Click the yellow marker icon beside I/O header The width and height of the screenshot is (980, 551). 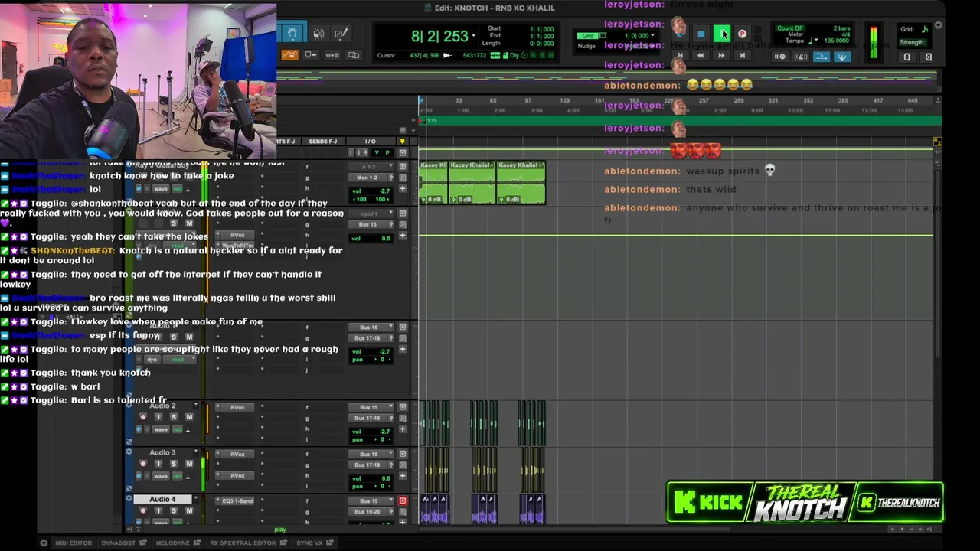click(x=403, y=142)
